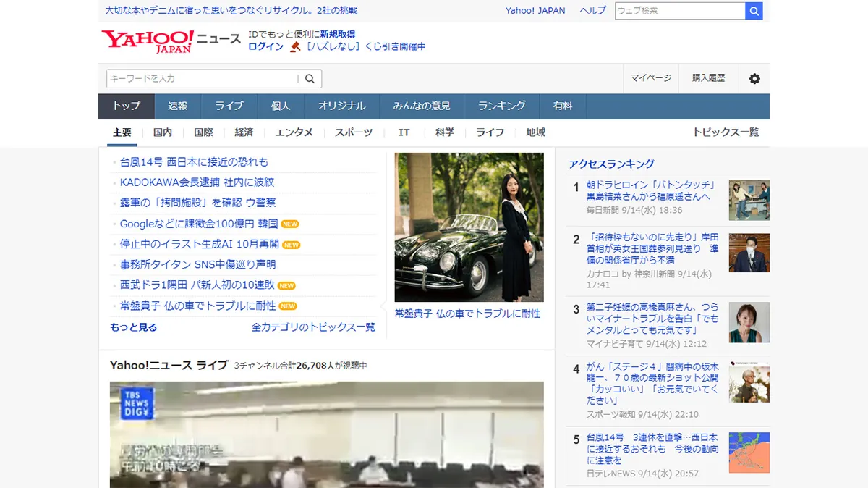Click the keyword search magnifier icon
Screen dimensions: 868x488
pyautogui.click(x=310, y=79)
